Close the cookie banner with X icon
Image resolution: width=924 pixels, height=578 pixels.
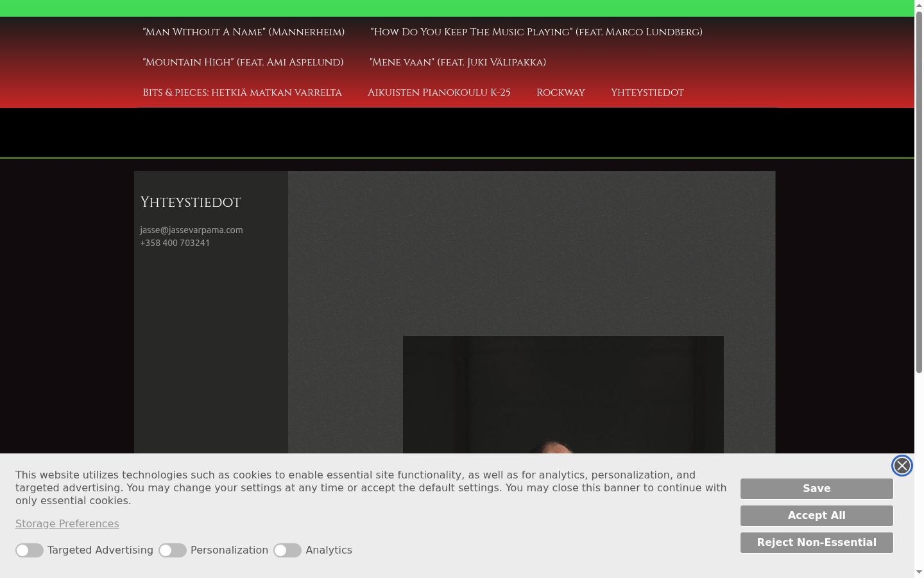pos(902,466)
